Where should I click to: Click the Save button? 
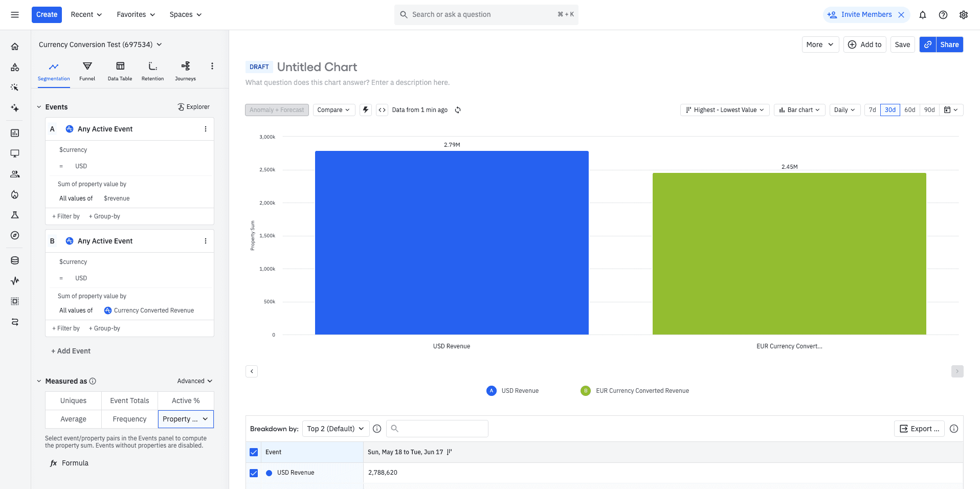point(902,45)
